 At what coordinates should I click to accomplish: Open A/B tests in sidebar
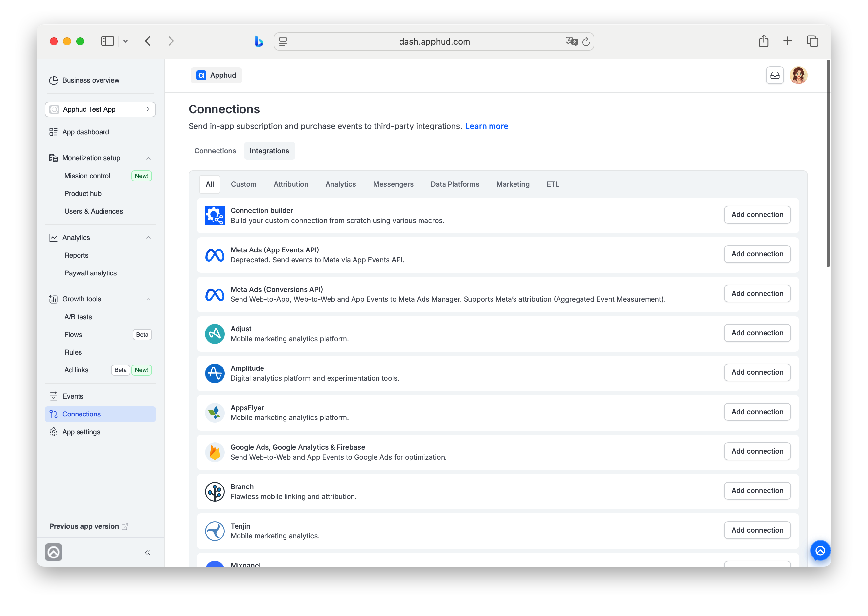78,317
